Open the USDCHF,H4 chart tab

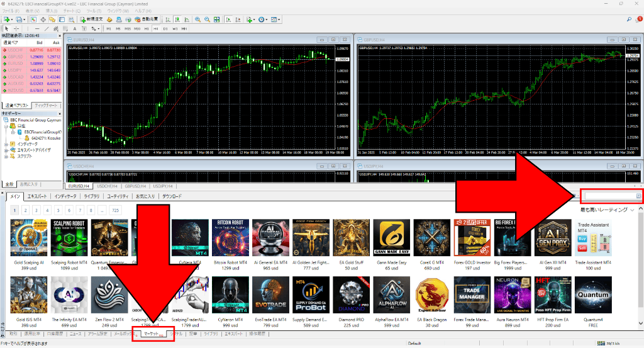[x=107, y=186]
